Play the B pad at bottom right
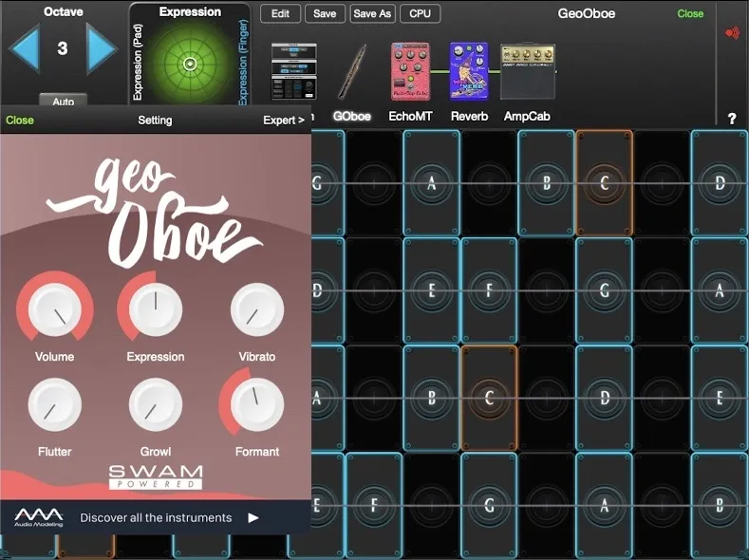The image size is (749, 560). click(720, 505)
